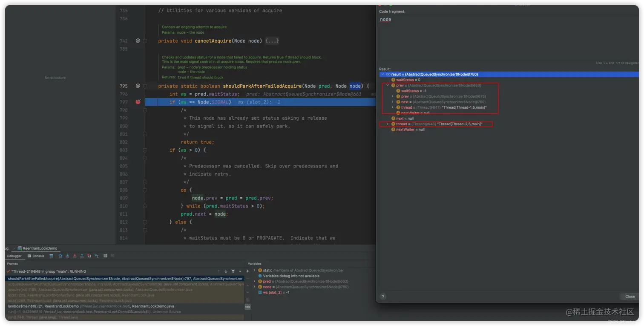This screenshot has height=326, width=644.
Task: Click Trace Current Stream Chain icon
Action: coord(112,256)
